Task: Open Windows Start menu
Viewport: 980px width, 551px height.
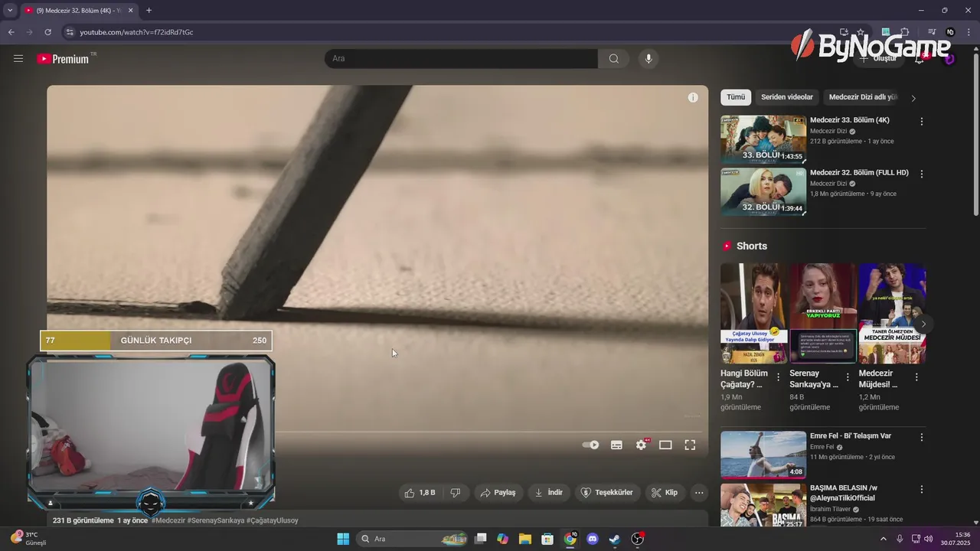Action: click(x=343, y=539)
